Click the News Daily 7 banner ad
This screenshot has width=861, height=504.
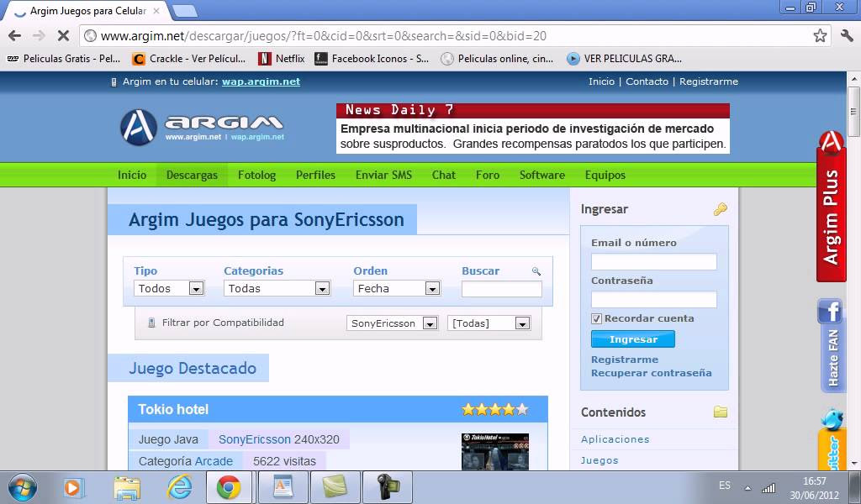tap(532, 129)
